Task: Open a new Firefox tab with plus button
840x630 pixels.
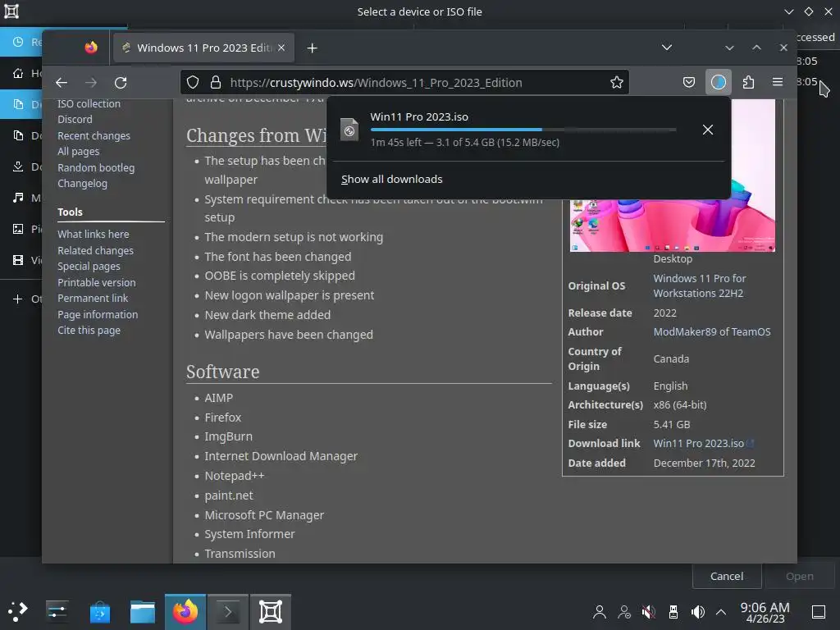Action: coord(313,48)
